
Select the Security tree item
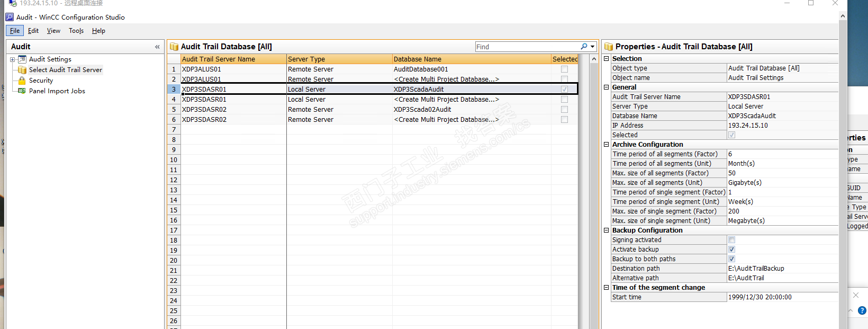pyautogui.click(x=41, y=81)
